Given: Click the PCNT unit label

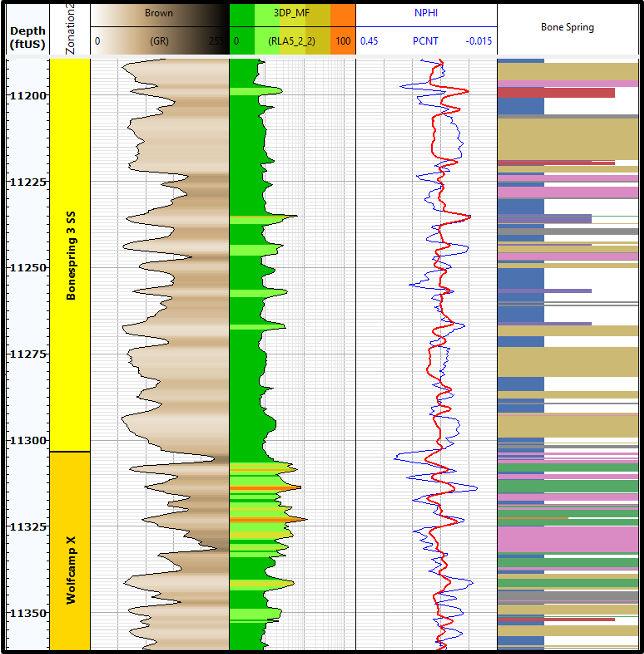Looking at the screenshot, I should point(425,41).
